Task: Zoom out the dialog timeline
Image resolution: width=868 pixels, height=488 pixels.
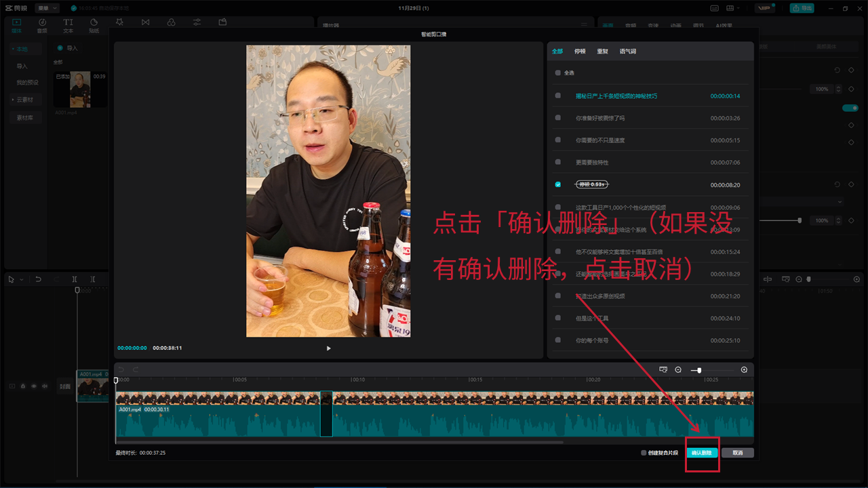Action: coord(678,369)
